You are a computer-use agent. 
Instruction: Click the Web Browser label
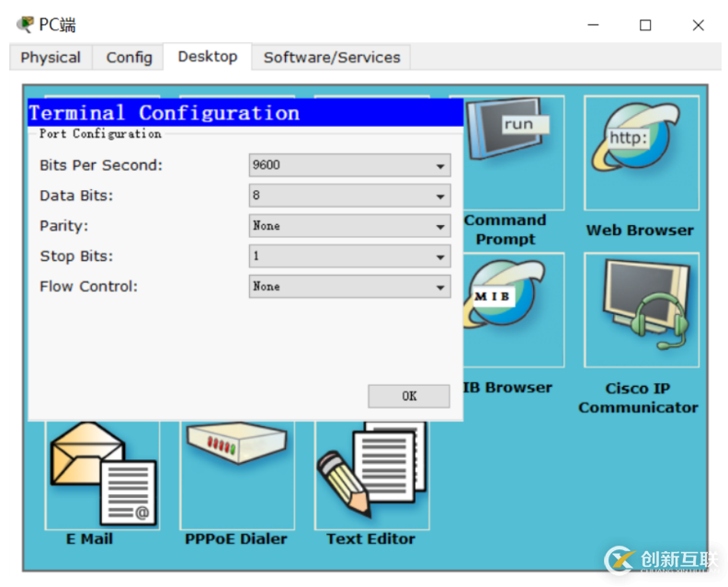pyautogui.click(x=640, y=231)
